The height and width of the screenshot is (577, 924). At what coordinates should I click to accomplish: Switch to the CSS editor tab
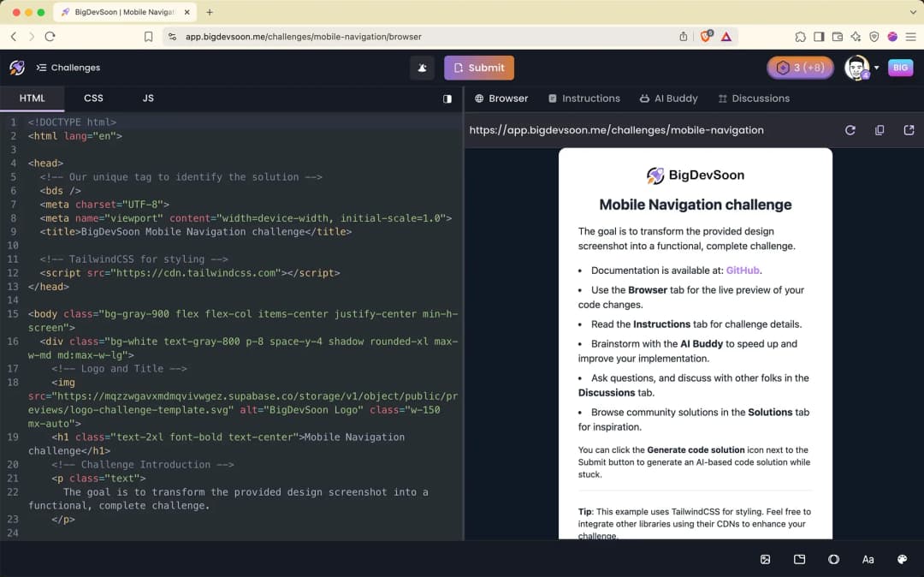click(x=93, y=98)
